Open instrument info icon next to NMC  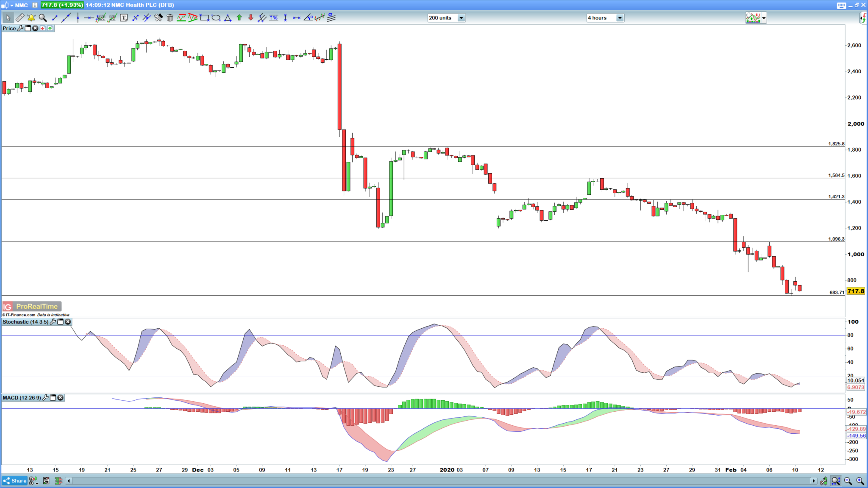[35, 5]
